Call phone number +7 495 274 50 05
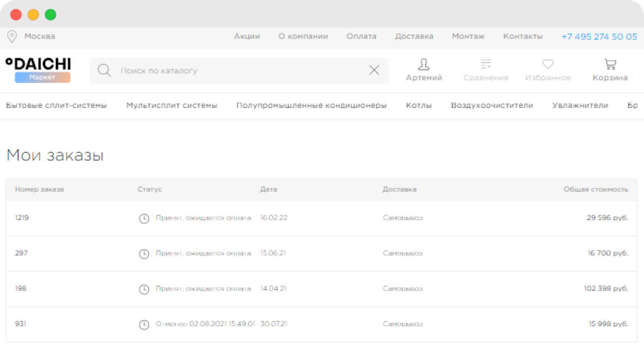The height and width of the screenshot is (359, 644). click(599, 37)
